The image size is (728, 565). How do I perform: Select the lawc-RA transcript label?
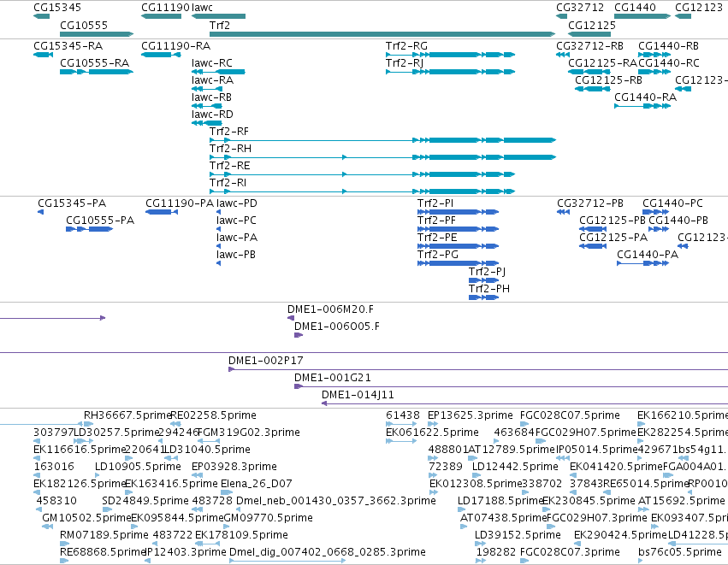[213, 80]
